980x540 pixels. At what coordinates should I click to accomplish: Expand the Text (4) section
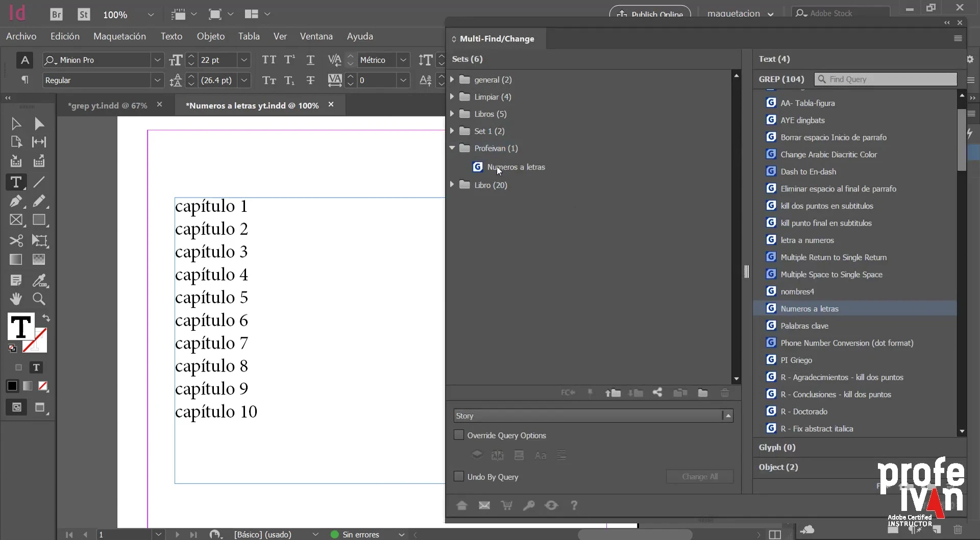click(x=774, y=59)
